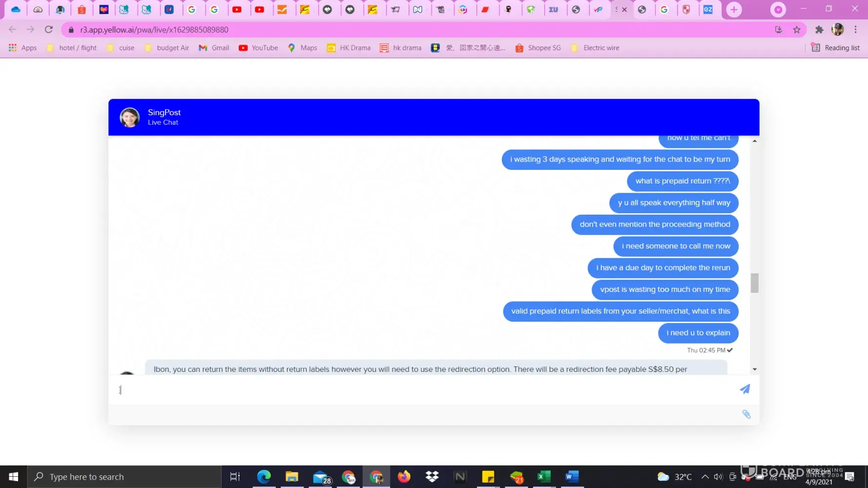868x488 pixels.
Task: Send the chat message with paper plane icon
Action: coord(744,389)
